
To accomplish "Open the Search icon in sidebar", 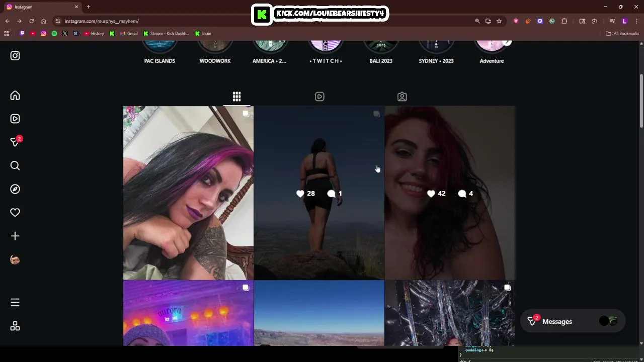I will (15, 165).
